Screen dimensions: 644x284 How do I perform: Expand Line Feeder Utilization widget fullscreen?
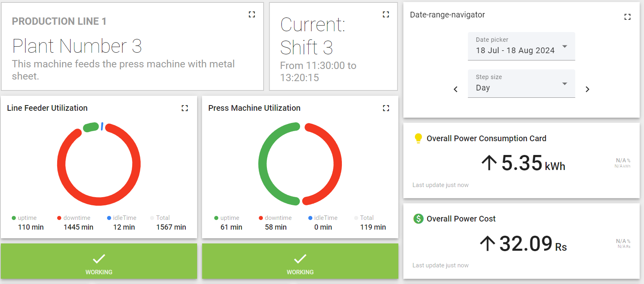(x=185, y=108)
